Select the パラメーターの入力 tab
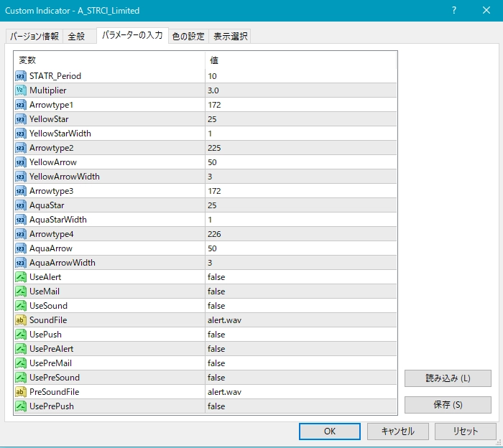Viewport: 503px width, 448px height. 132,35
